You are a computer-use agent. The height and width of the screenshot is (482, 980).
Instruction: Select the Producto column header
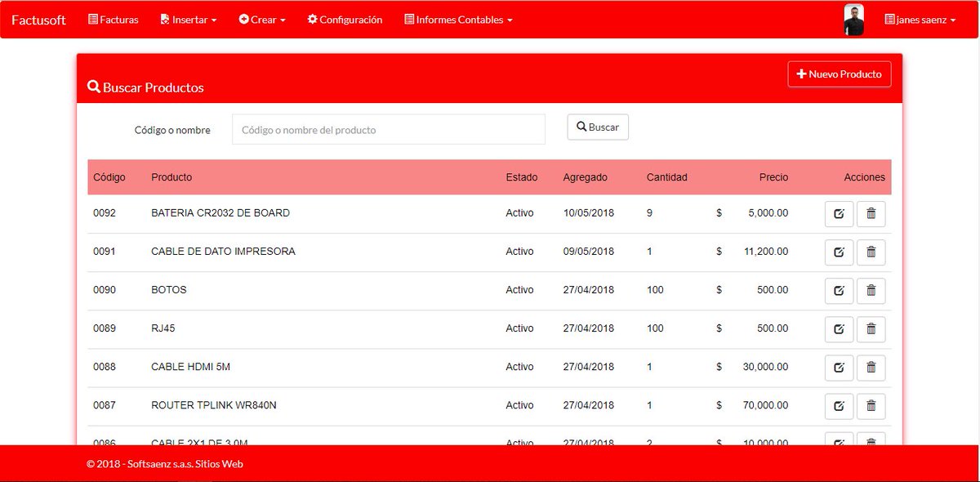171,177
